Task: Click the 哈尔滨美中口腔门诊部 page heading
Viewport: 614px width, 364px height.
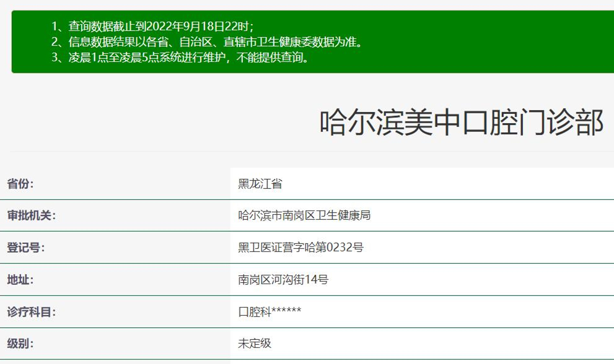Action: pos(461,123)
